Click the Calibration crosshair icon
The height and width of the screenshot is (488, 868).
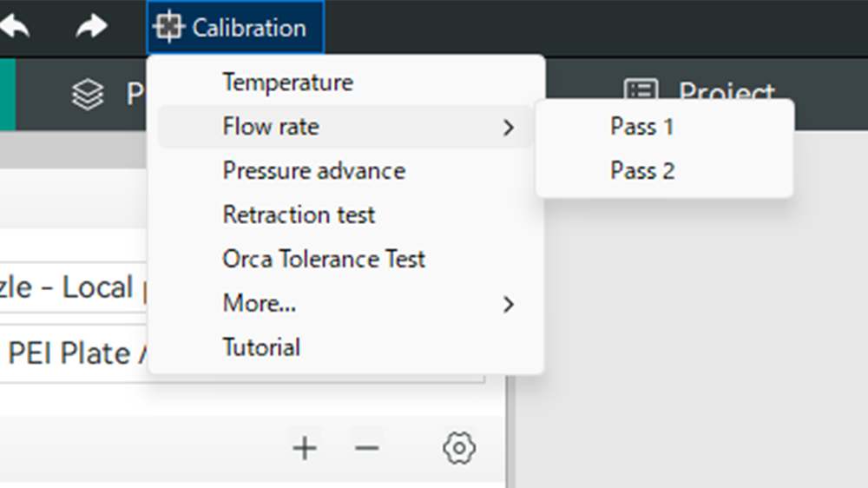pyautogui.click(x=168, y=28)
